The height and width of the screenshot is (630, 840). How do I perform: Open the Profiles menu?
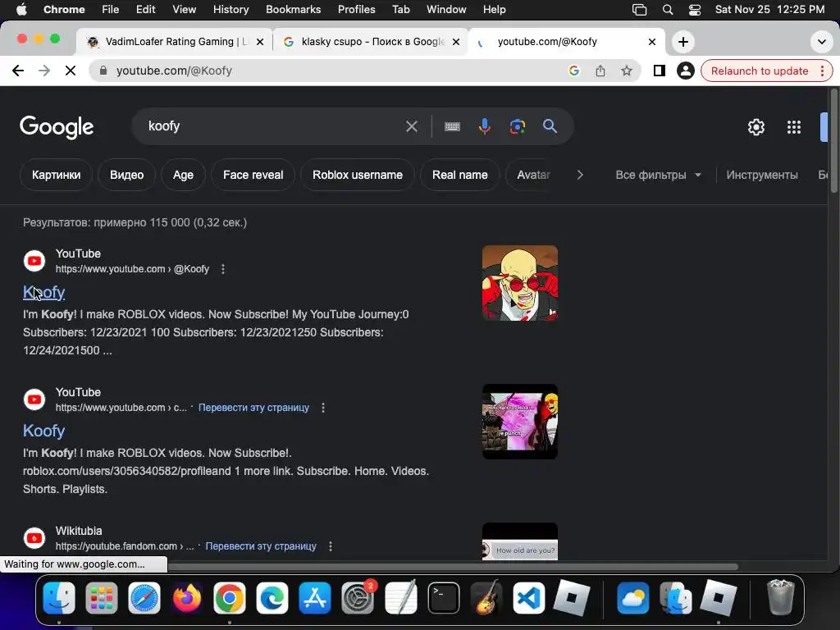[356, 10]
